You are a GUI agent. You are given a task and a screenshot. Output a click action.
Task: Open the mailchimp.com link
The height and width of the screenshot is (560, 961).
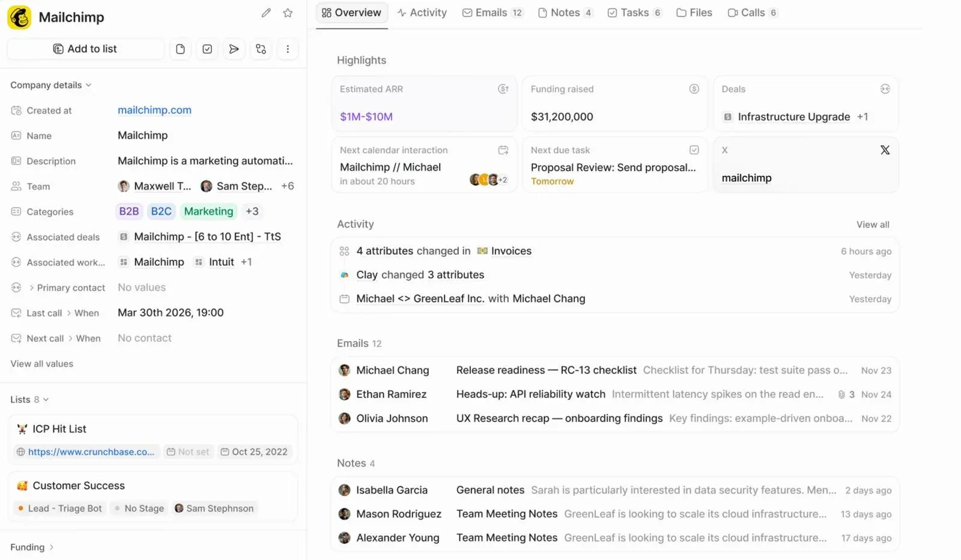click(154, 110)
